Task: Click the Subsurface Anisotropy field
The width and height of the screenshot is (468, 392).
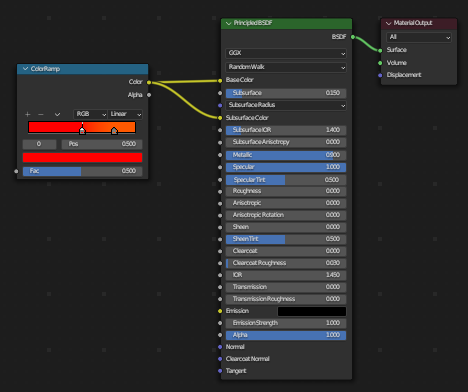Action: pos(286,142)
